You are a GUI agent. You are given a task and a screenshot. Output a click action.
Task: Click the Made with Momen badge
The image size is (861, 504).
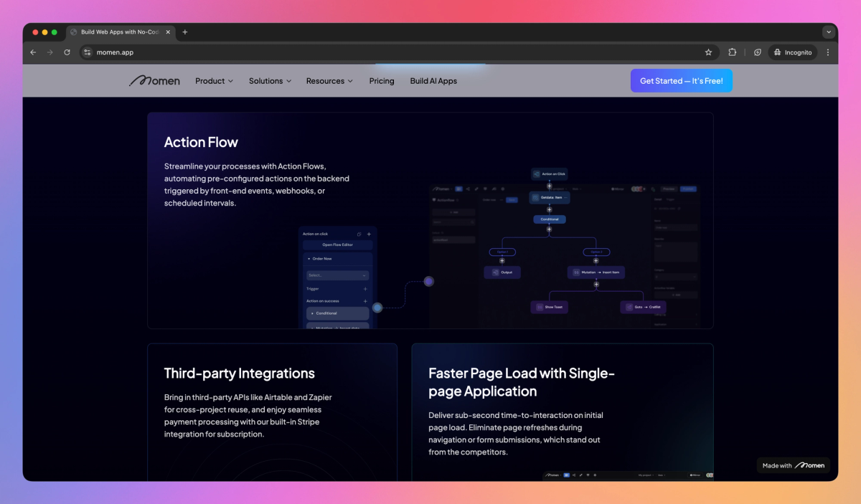794,465
